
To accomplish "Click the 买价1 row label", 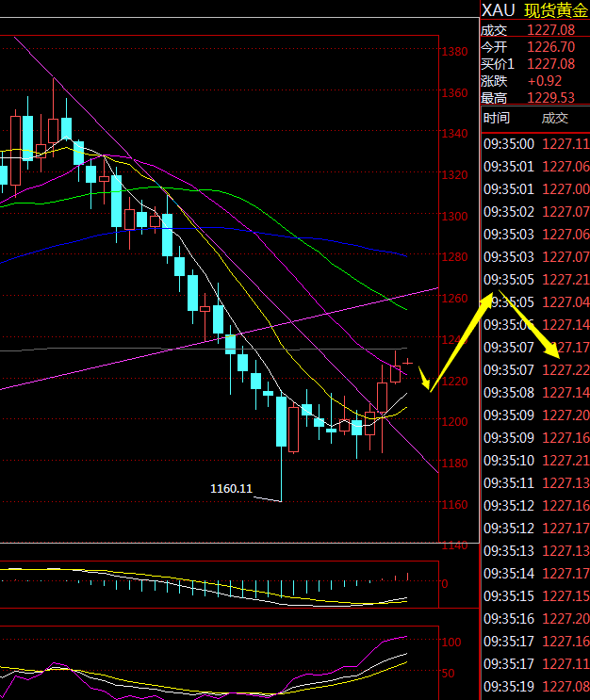I will click(498, 63).
